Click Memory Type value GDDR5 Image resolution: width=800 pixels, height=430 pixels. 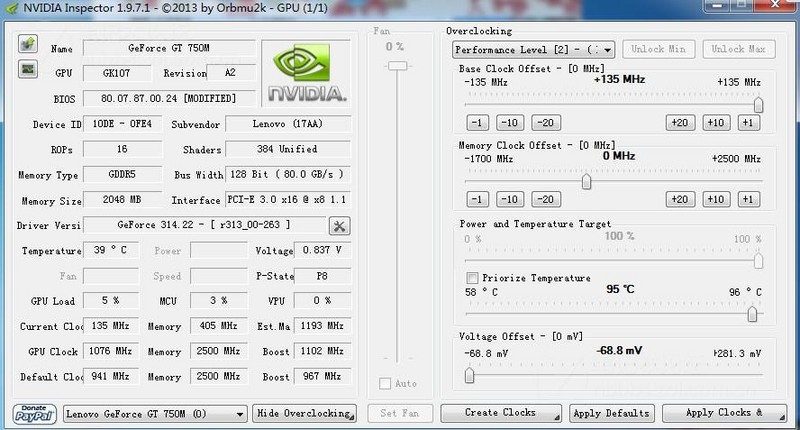point(122,174)
